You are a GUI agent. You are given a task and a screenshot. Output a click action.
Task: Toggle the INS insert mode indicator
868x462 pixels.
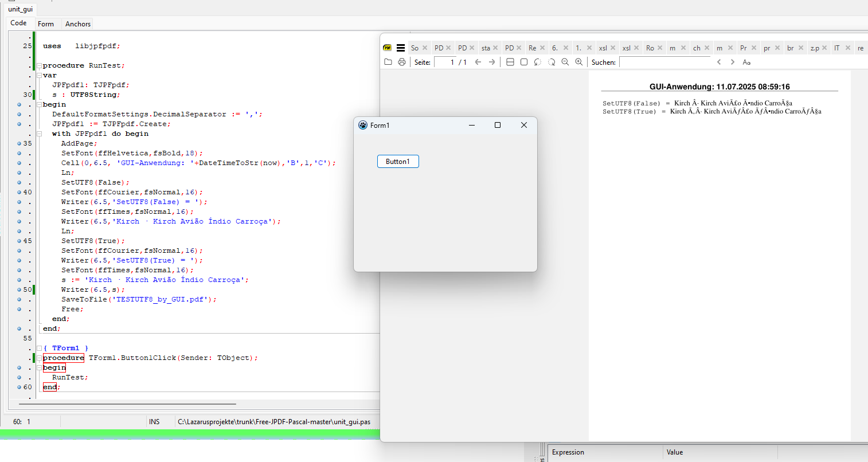click(x=154, y=422)
